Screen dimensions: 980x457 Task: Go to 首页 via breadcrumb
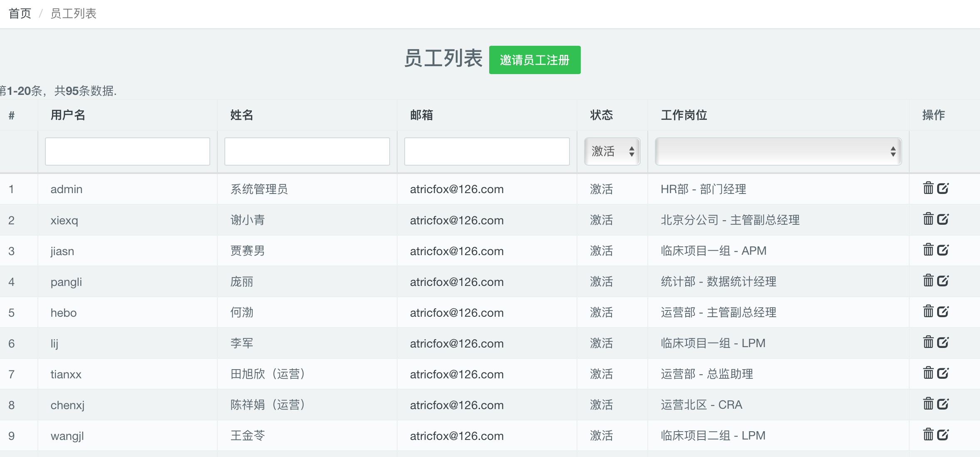pos(20,14)
